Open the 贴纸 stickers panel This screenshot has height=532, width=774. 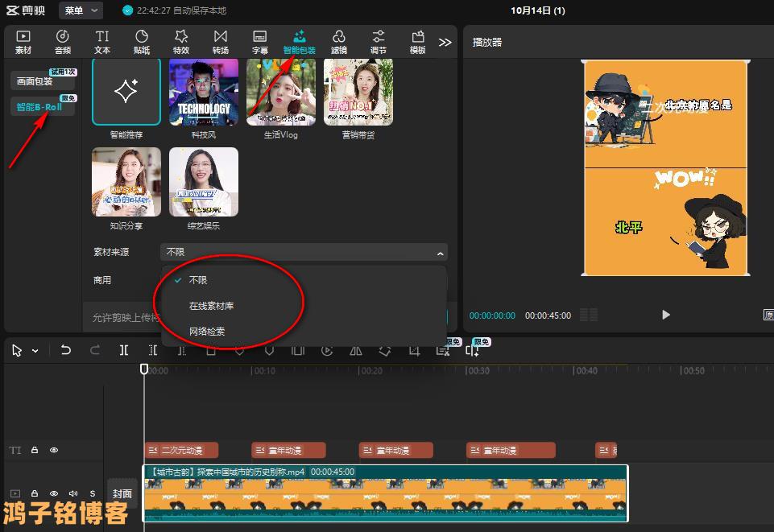tap(142, 42)
